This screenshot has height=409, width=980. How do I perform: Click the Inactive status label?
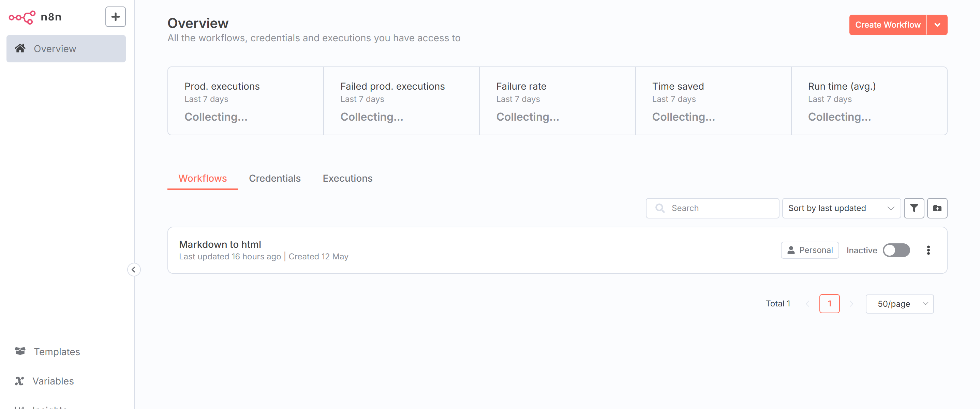862,250
